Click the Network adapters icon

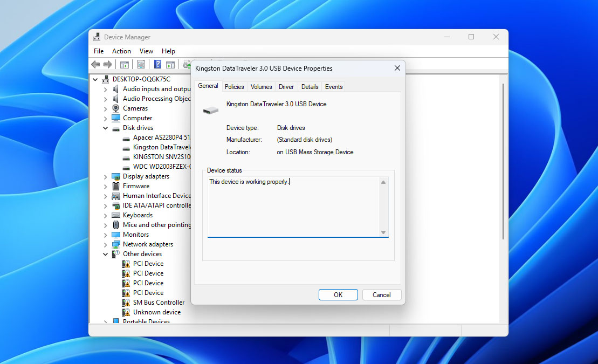[x=115, y=244]
